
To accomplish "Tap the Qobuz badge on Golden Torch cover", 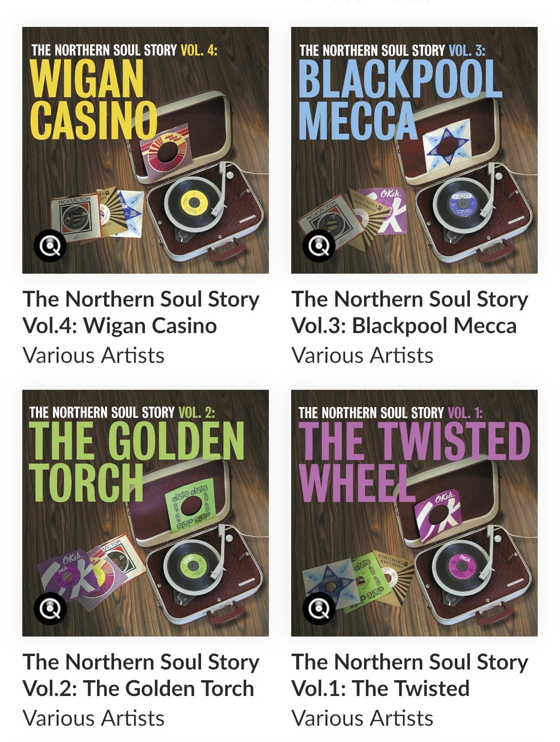I will pos(50,608).
